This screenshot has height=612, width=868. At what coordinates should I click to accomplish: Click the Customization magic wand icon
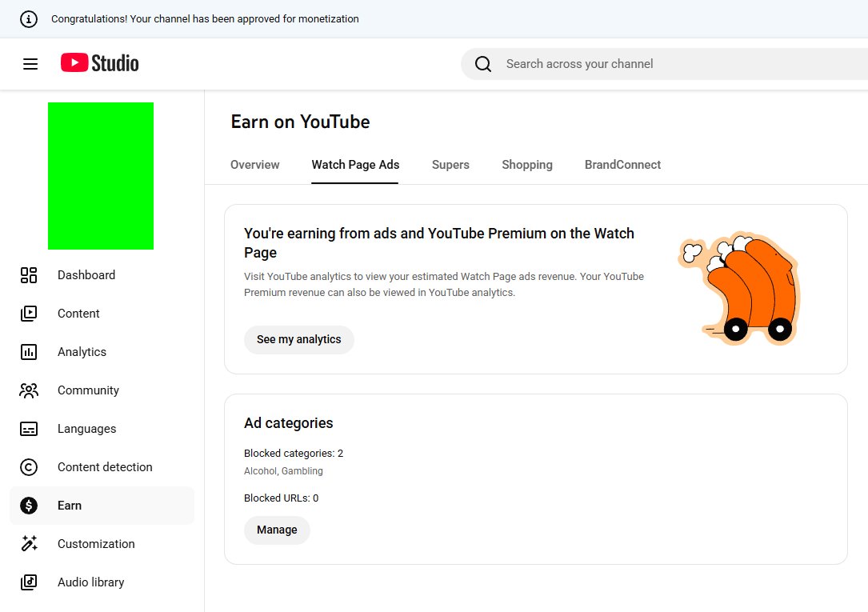[x=29, y=544]
